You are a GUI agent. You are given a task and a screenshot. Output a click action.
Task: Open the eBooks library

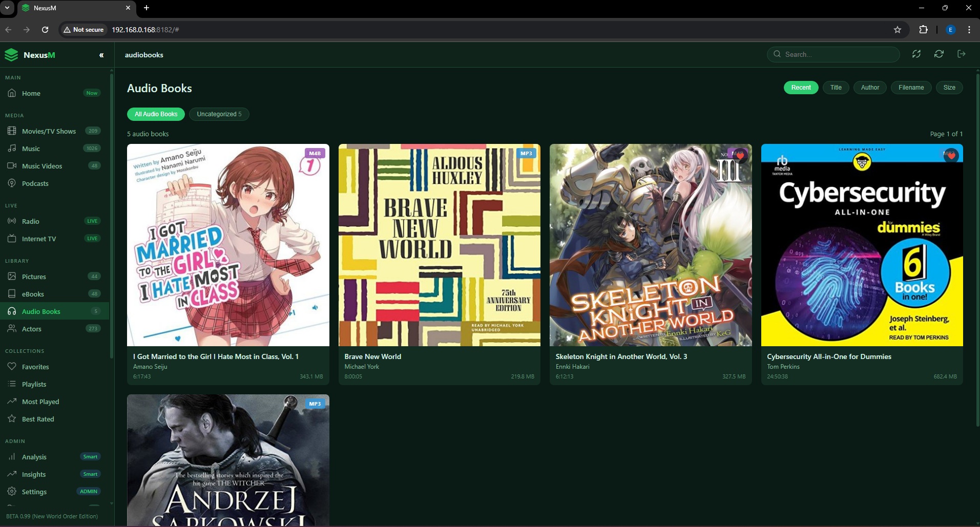[33, 293]
